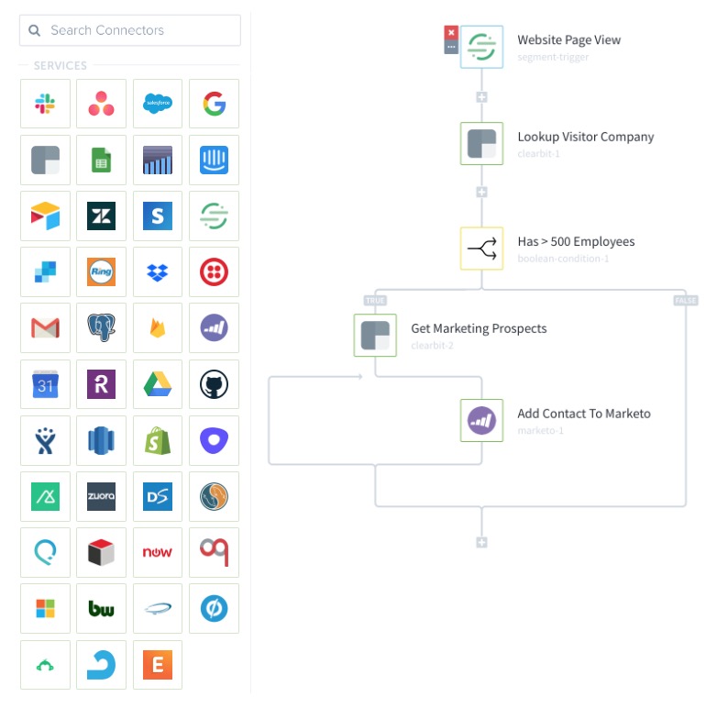The width and height of the screenshot is (728, 708).
Task: Select the Intercom connector icon
Action: pos(214,160)
